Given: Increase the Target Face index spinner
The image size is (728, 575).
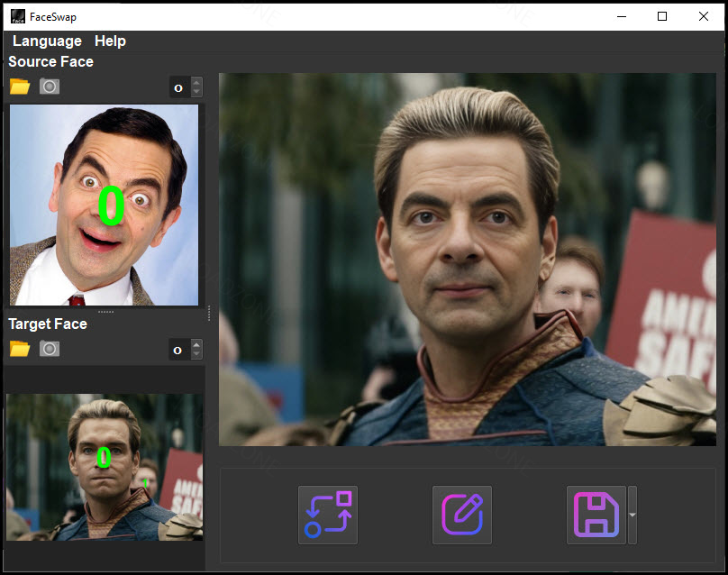Looking at the screenshot, I should pos(196,344).
